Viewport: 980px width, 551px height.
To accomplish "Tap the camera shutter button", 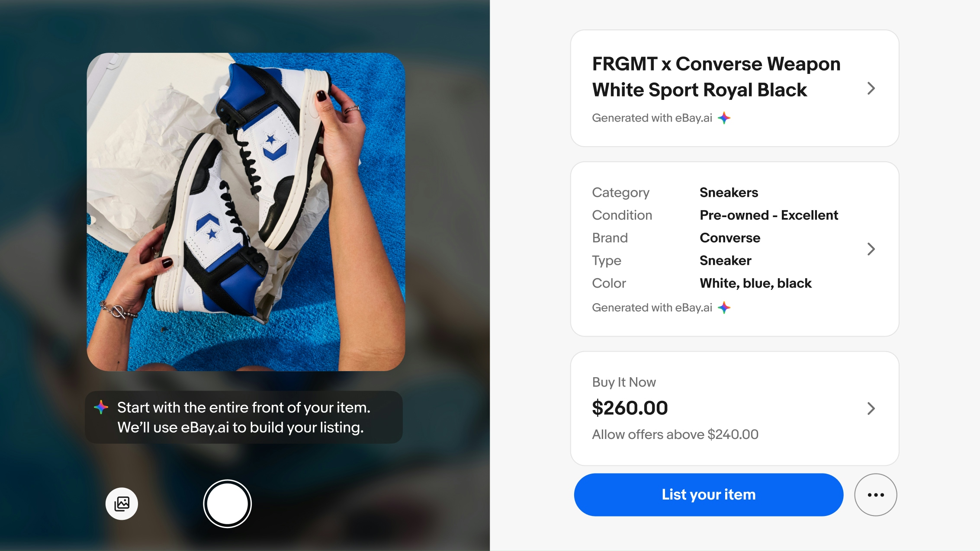I will pyautogui.click(x=227, y=503).
